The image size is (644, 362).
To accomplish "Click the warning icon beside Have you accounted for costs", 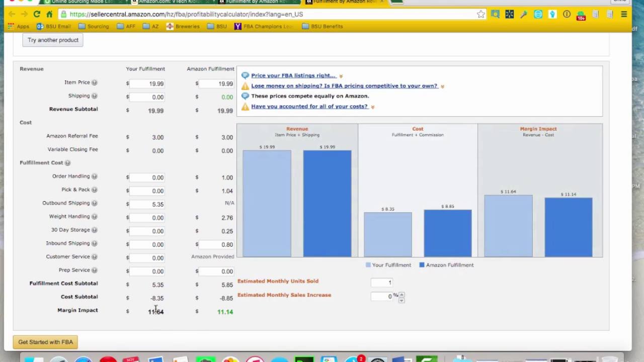I will coord(245,107).
